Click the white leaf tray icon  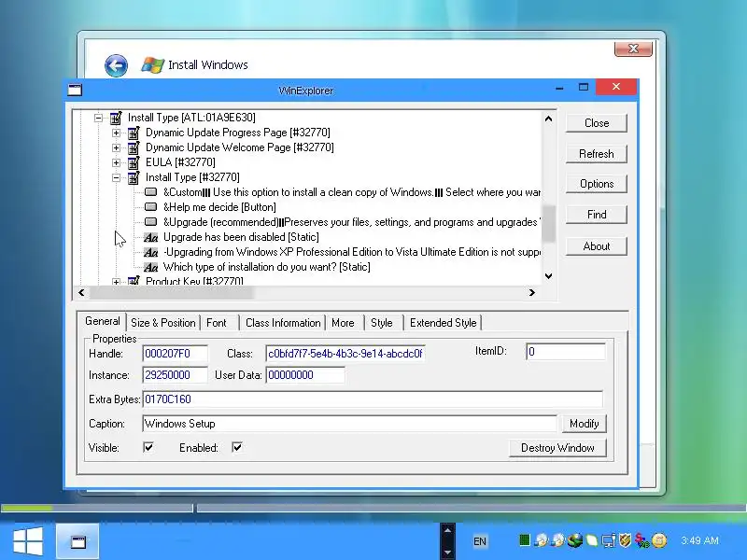(x=592, y=540)
